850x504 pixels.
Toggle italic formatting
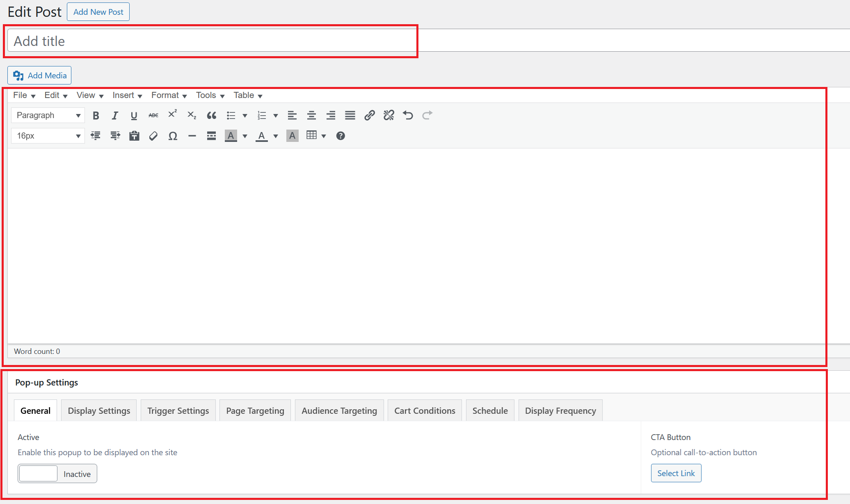[x=115, y=116]
